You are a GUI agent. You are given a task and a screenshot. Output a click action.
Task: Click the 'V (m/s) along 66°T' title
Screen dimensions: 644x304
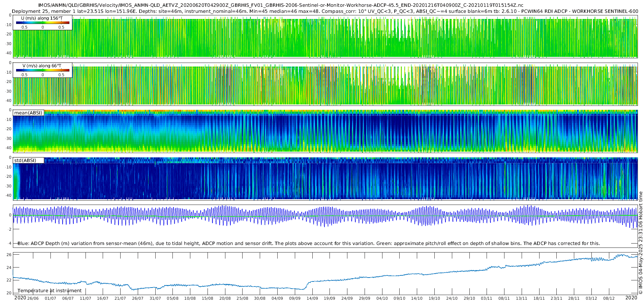tap(42, 66)
